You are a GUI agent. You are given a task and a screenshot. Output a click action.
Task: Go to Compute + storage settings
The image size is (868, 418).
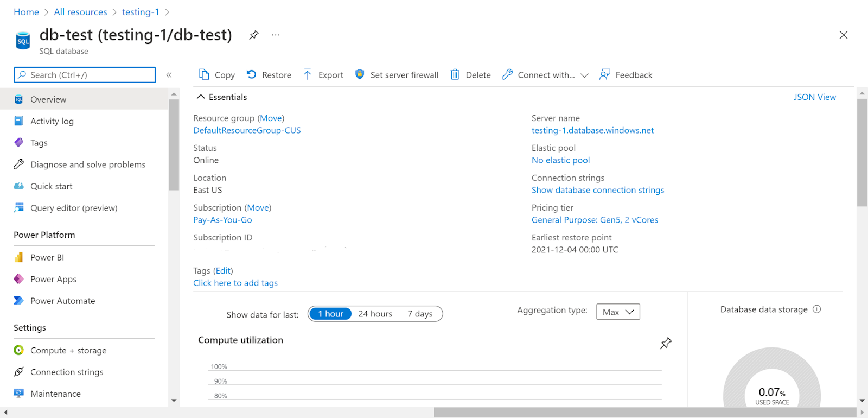(68, 351)
